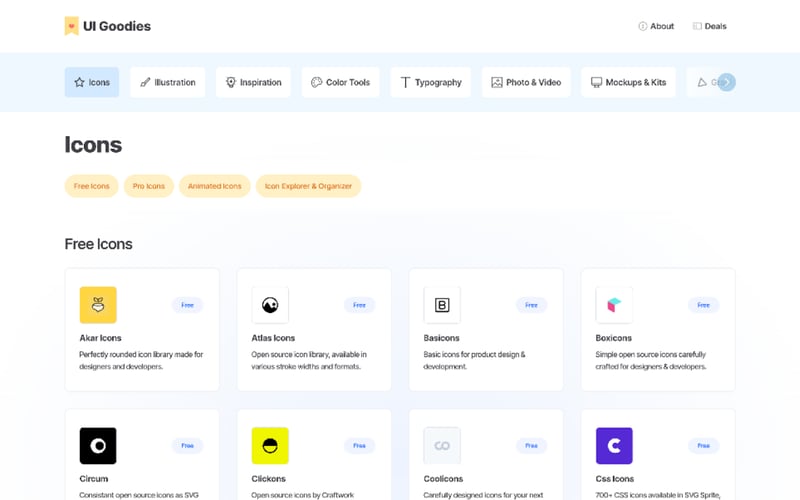Select the Color Tools category
The width and height of the screenshot is (800, 500).
tap(340, 82)
